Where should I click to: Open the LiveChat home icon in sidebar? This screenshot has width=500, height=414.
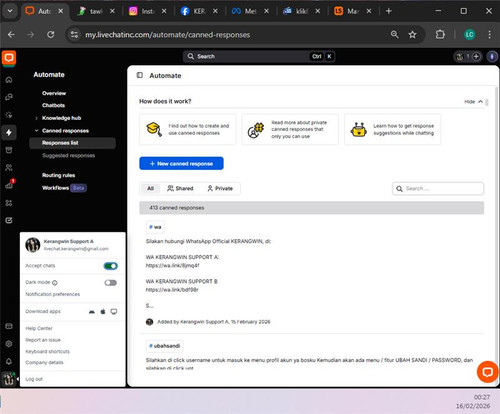click(x=9, y=79)
